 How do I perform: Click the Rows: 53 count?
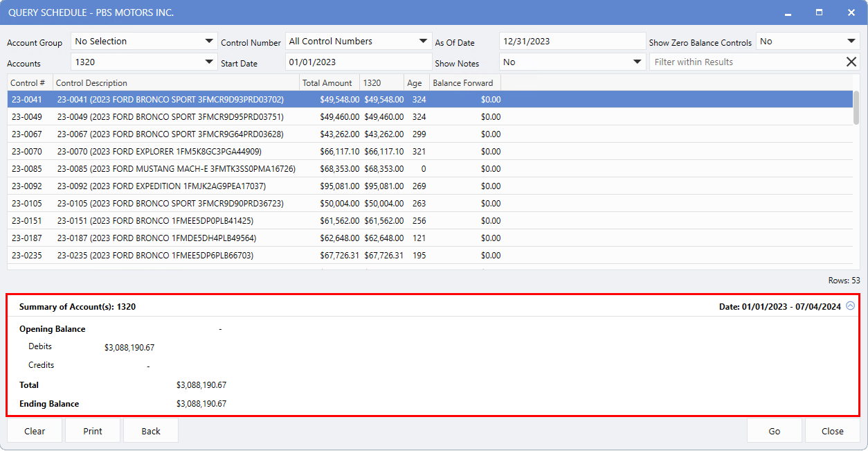[844, 281]
